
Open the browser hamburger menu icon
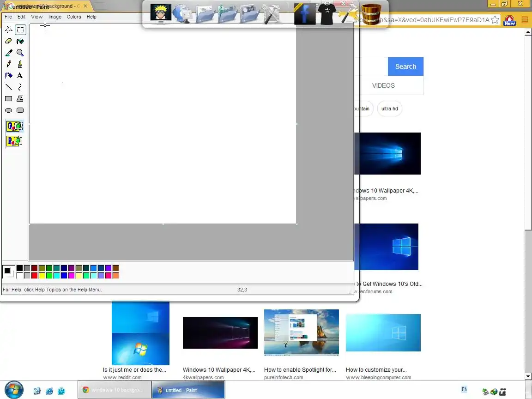525,20
